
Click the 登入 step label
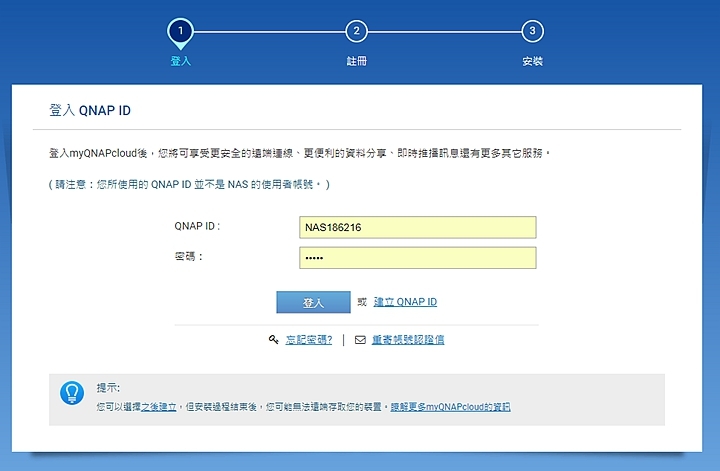pyautogui.click(x=180, y=61)
